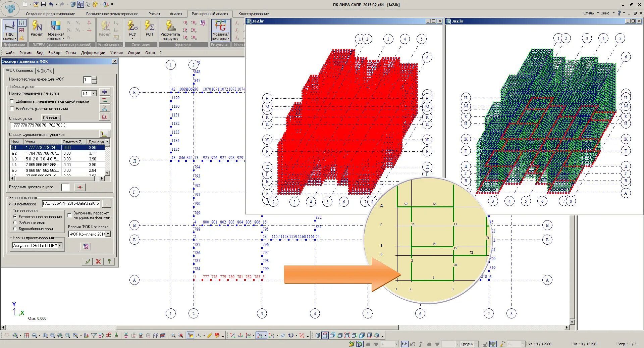
Task: Click the list icon beside Список фундаментов
Action: click(x=105, y=134)
